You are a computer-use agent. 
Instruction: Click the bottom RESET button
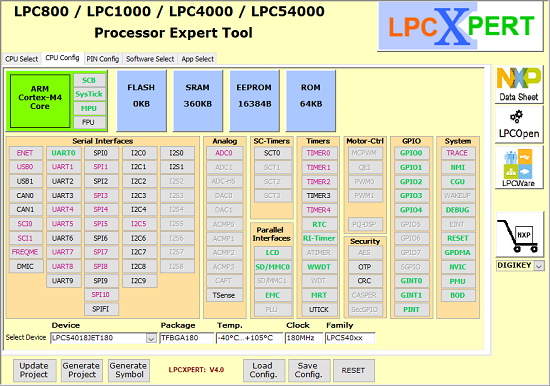pos(354,370)
